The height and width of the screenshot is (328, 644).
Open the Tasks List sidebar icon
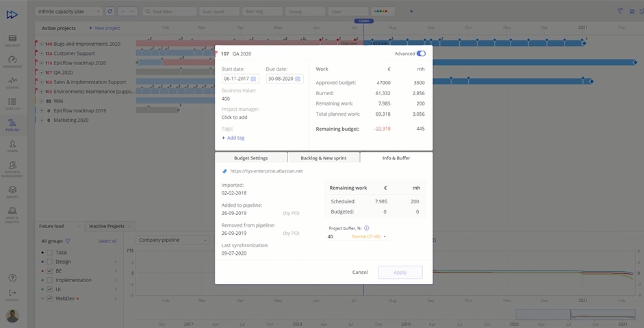12,103
